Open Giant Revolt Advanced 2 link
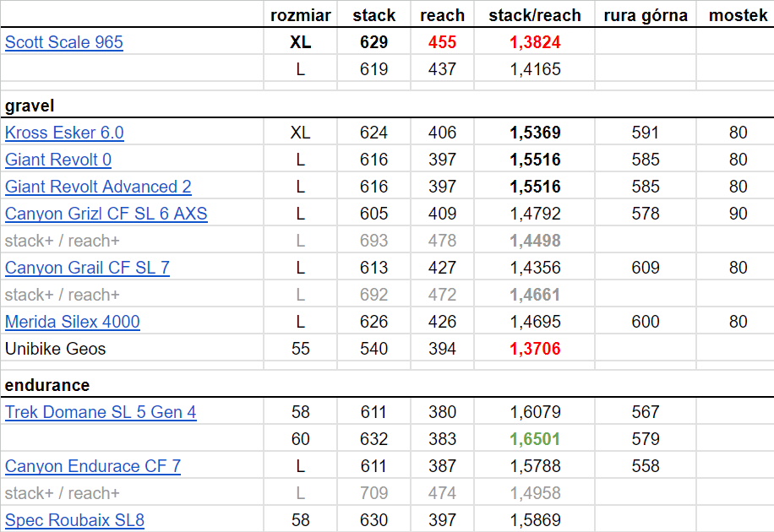 pyautogui.click(x=98, y=187)
